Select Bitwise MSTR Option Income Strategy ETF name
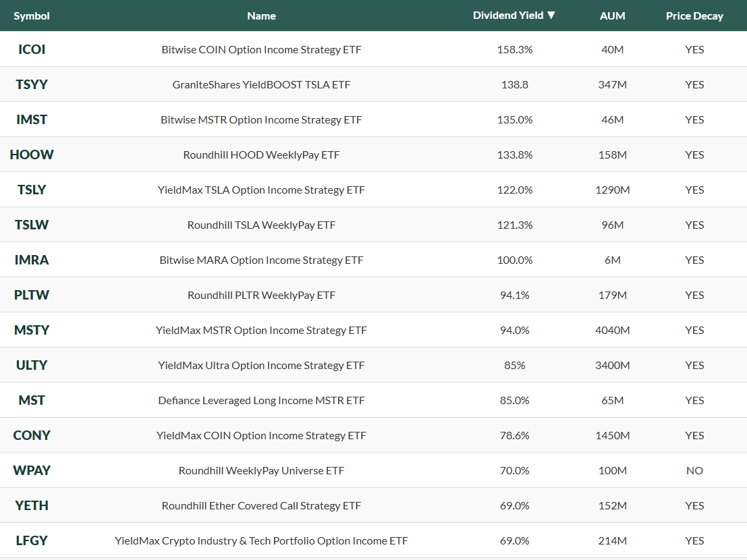 tap(261, 120)
